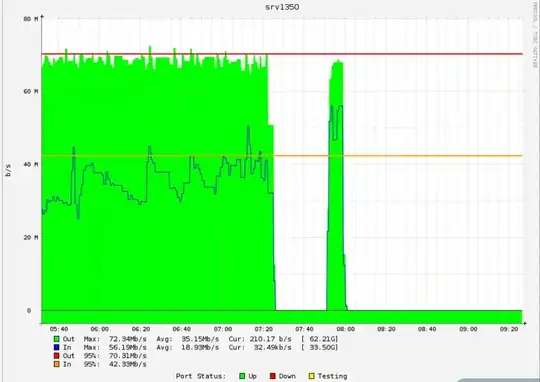Click the traffic spike near 08:00

[x=336, y=186]
